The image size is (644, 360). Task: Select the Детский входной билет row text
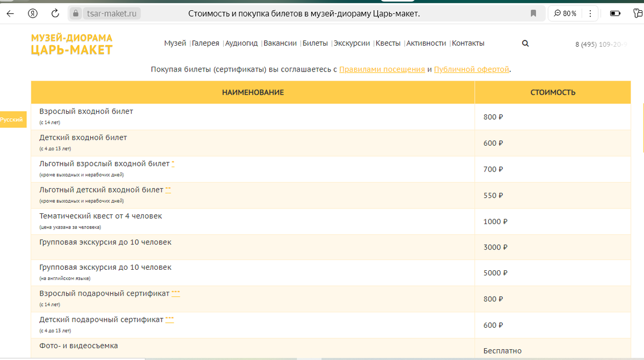[83, 138]
